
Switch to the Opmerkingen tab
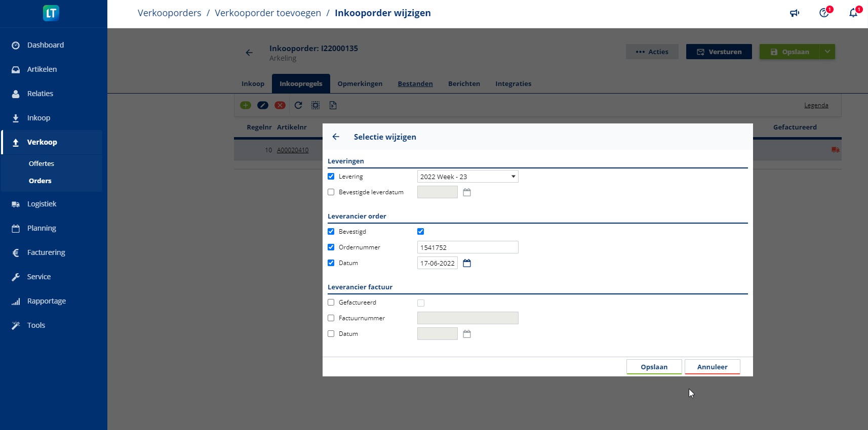[x=360, y=84]
